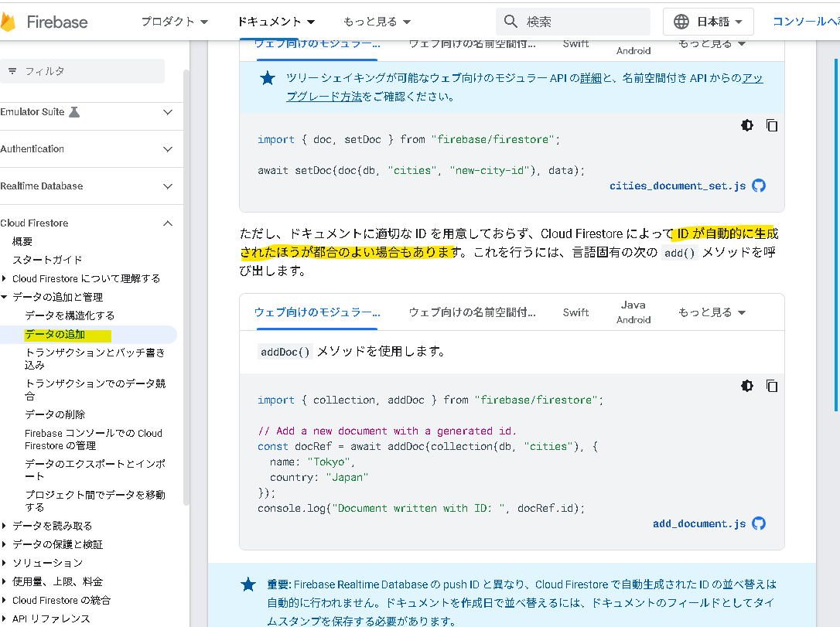Open トランザクションでのデータ競合 page
840x627 pixels.
tap(95, 390)
